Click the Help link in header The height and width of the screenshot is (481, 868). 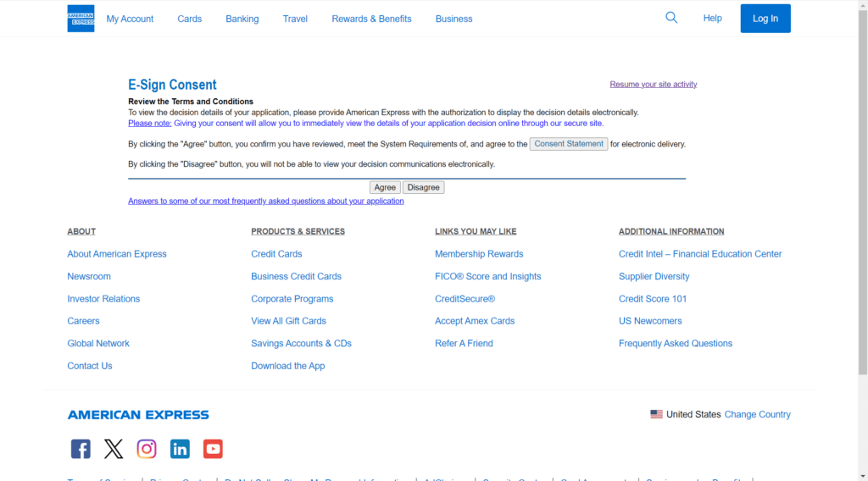tap(712, 19)
